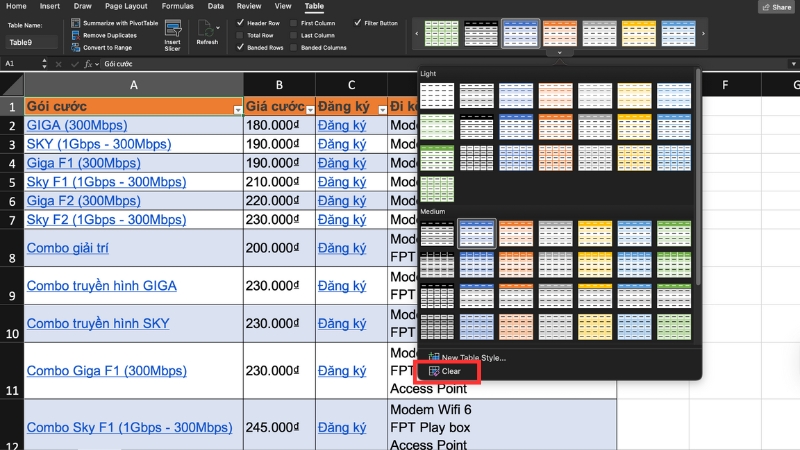
Task: Click the Refresh table icon
Action: click(207, 28)
